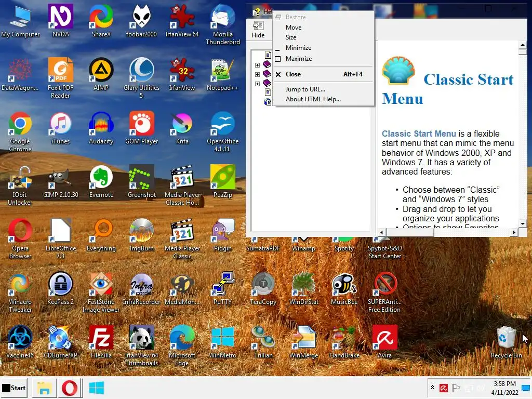Click the Avira desktop shortcut
This screenshot has width=532, height=399.
(385, 342)
